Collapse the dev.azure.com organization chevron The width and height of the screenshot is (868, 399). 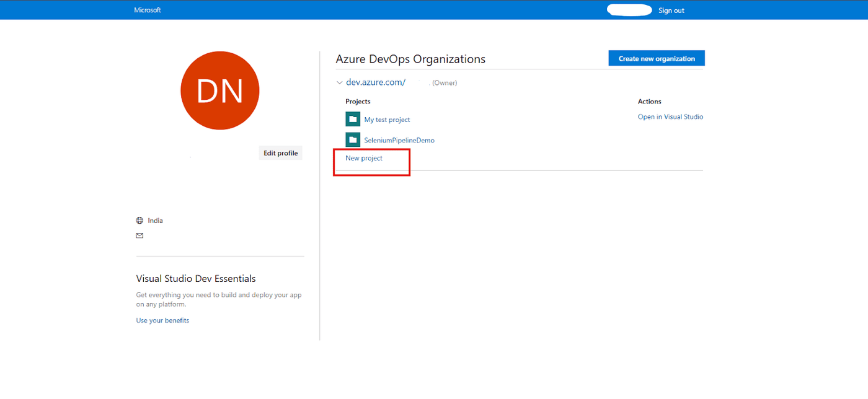[x=339, y=82]
